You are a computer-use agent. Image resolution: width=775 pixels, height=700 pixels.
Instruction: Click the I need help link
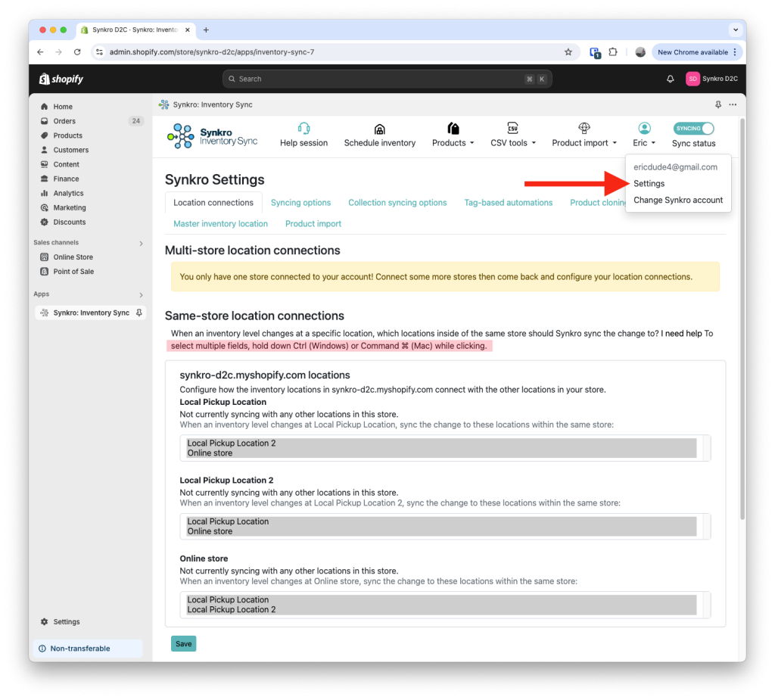pyautogui.click(x=681, y=334)
